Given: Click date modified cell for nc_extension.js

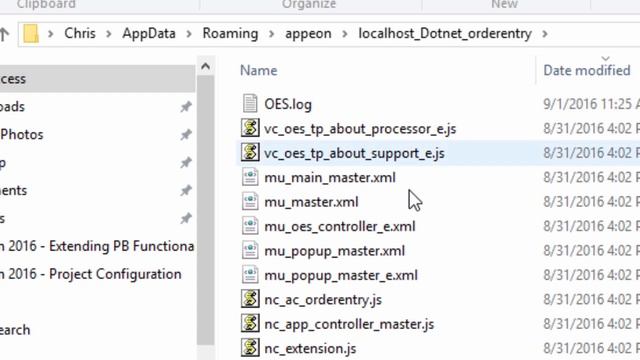Looking at the screenshot, I should [x=591, y=349].
